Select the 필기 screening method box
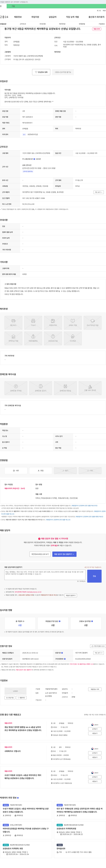Screen dimensions: 106x868 65,471
